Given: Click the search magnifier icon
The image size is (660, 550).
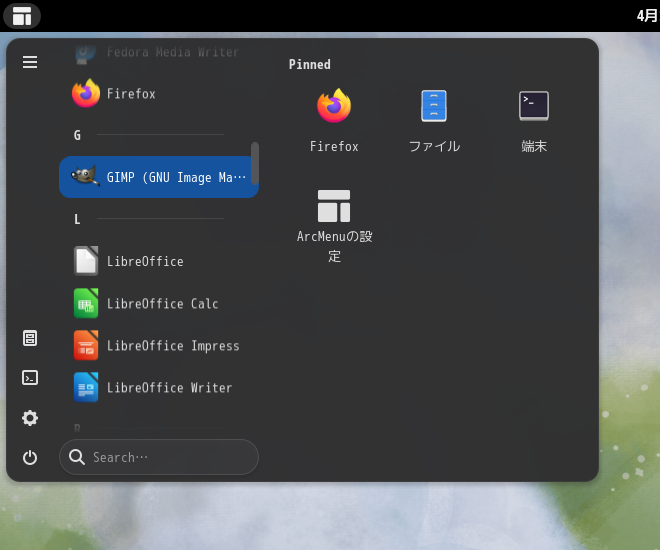Looking at the screenshot, I should 77,457.
